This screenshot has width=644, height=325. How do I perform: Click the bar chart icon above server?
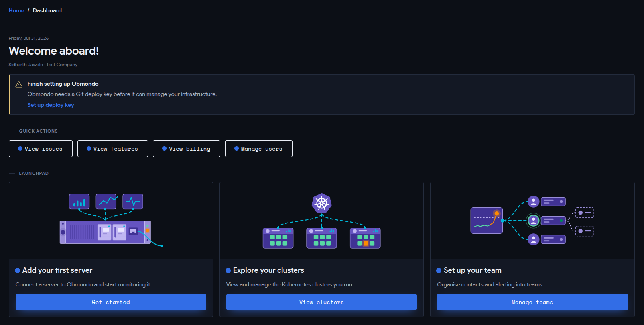[79, 202]
